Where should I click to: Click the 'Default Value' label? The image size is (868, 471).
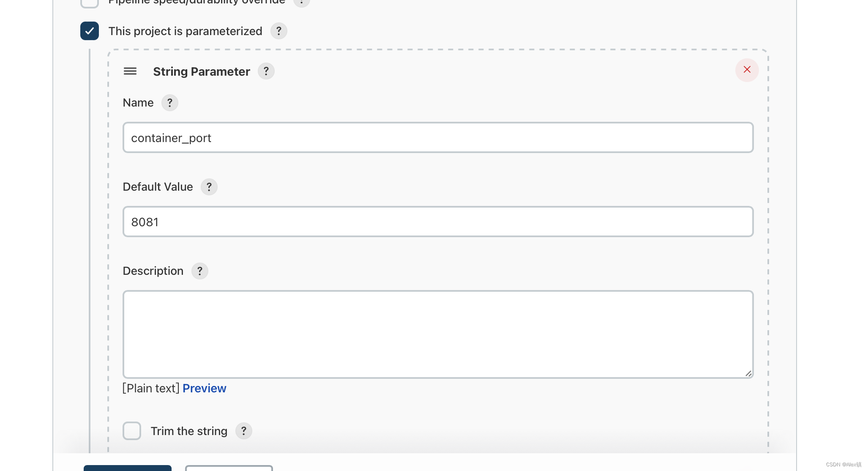point(158,187)
